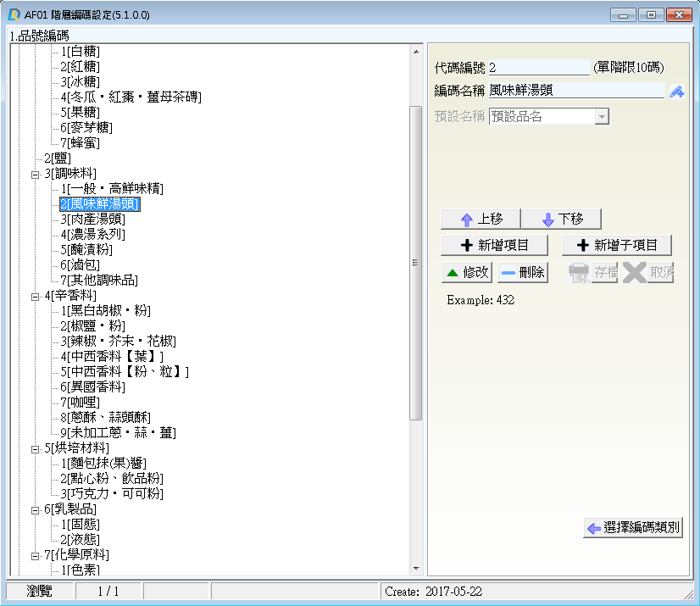Collapse the 3[調味料] tree node
The image size is (700, 606).
pyautogui.click(x=36, y=175)
